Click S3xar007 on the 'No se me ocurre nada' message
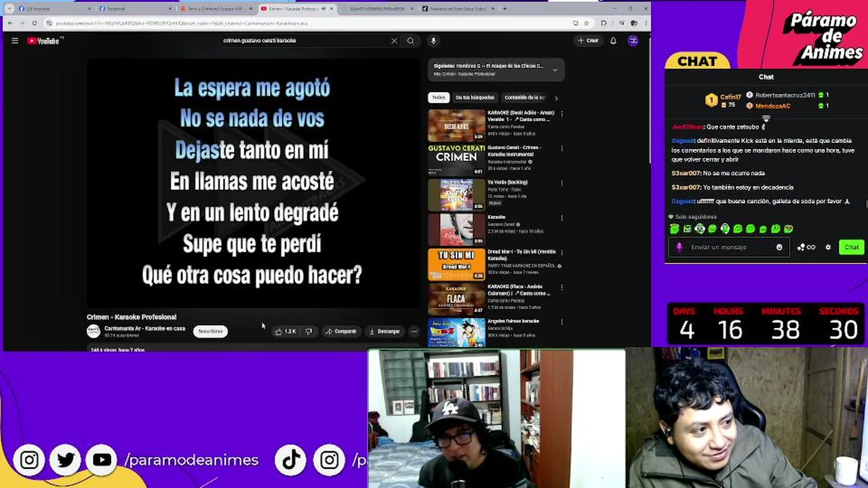 [686, 174]
